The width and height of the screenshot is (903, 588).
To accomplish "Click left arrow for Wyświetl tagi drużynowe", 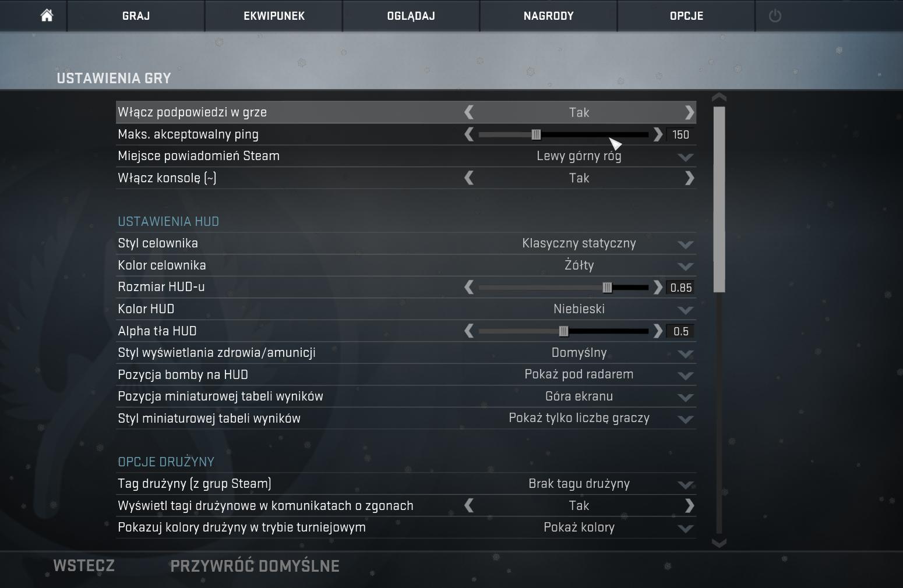I will pos(469,506).
